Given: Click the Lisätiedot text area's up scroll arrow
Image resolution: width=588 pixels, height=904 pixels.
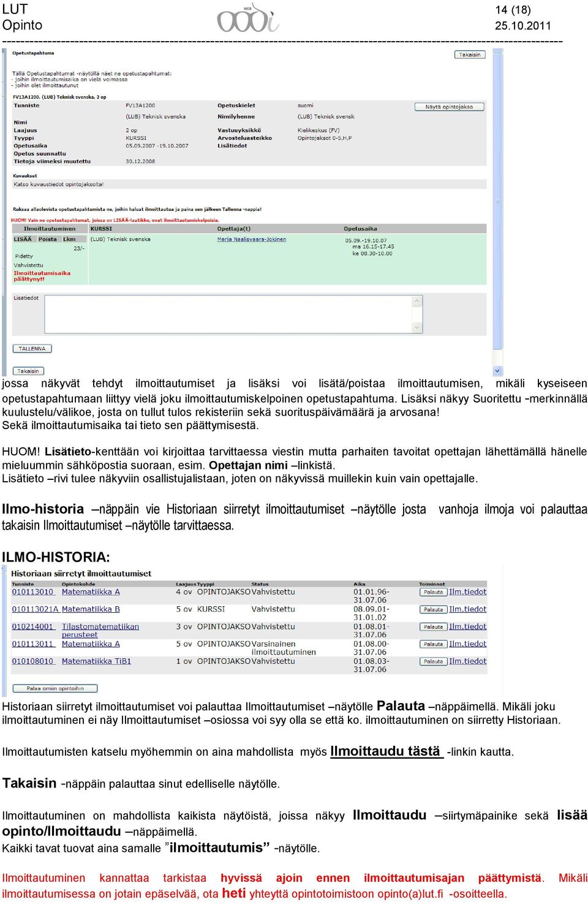Looking at the screenshot, I should click(x=417, y=300).
